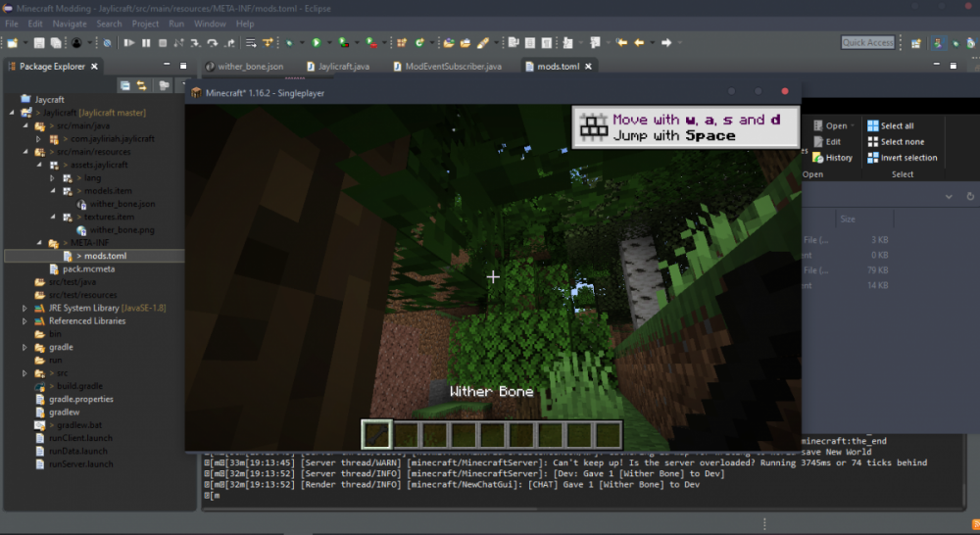
Task: Click the Open Type folder icon
Action: (448, 42)
